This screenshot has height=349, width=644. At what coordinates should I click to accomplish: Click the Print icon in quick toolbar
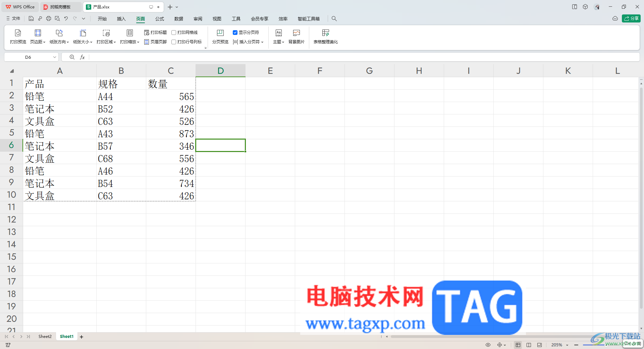point(49,19)
